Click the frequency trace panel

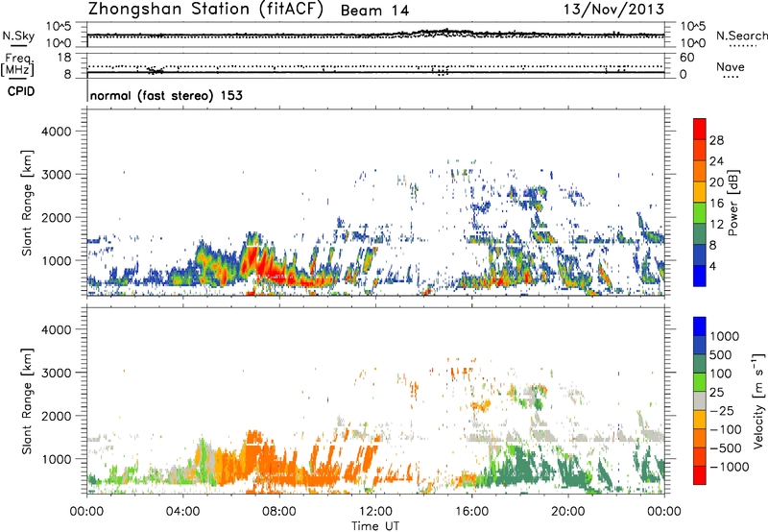click(x=375, y=65)
